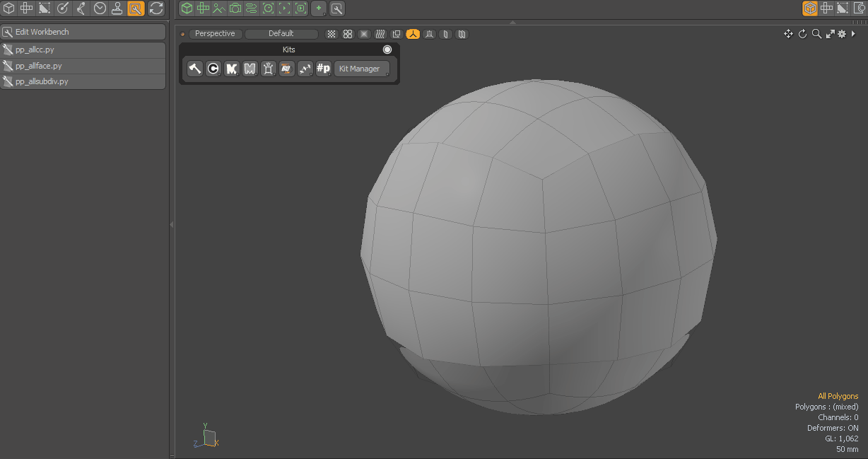Click the solid white M icon in Kits panel
The width and height of the screenshot is (868, 459).
232,69
